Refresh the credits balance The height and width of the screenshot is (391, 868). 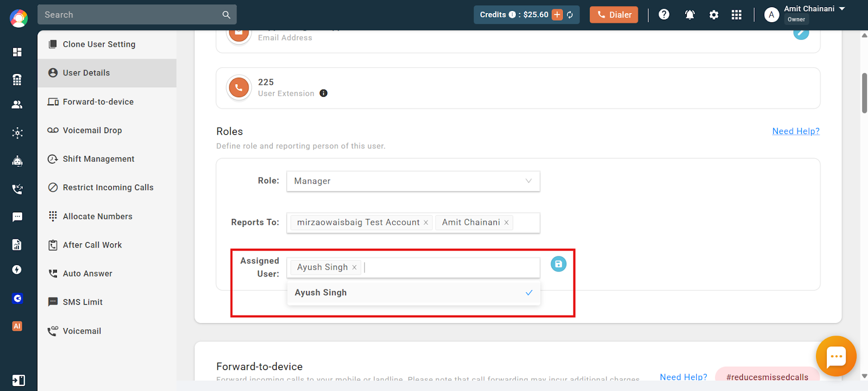coord(570,15)
